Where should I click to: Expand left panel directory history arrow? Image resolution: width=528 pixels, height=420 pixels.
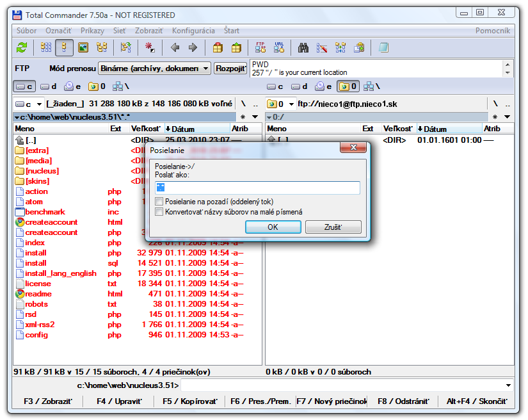255,117
